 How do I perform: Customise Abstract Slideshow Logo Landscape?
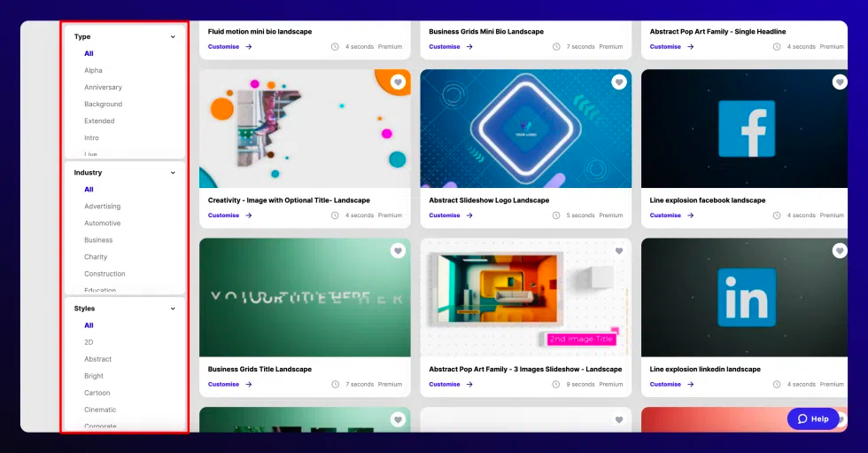pos(445,215)
